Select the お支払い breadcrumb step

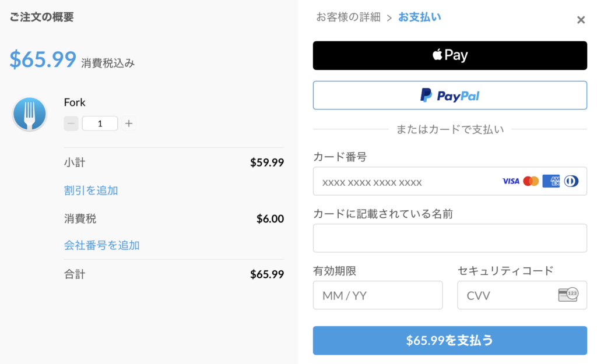[420, 17]
